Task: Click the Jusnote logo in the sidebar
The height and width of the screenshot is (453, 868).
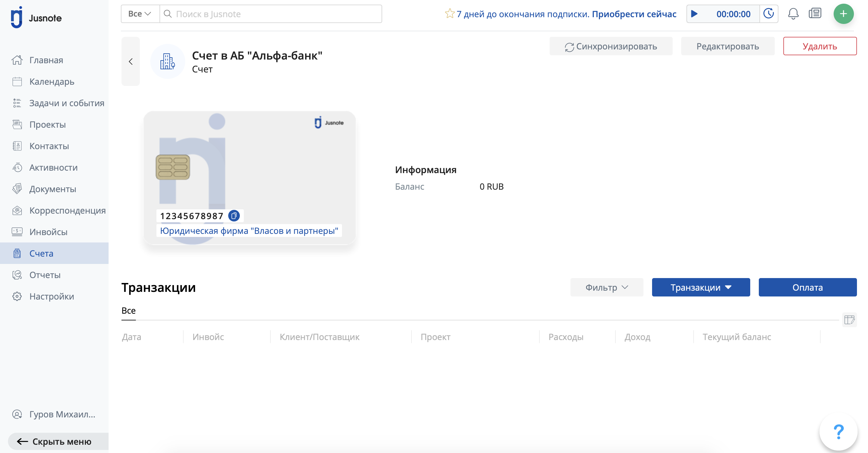Action: pos(36,17)
